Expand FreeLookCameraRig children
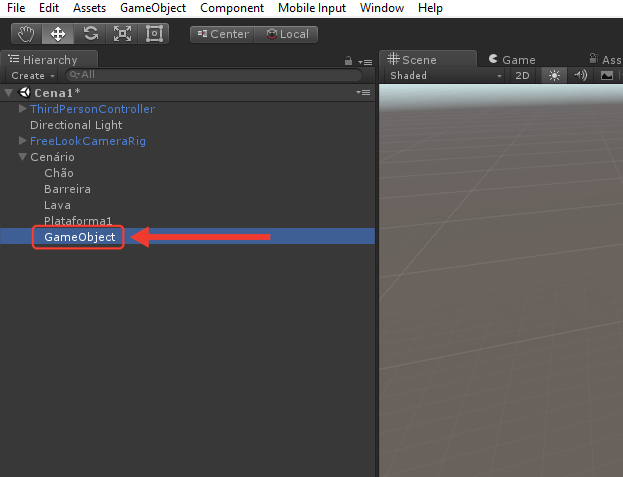623x477 pixels. click(23, 141)
